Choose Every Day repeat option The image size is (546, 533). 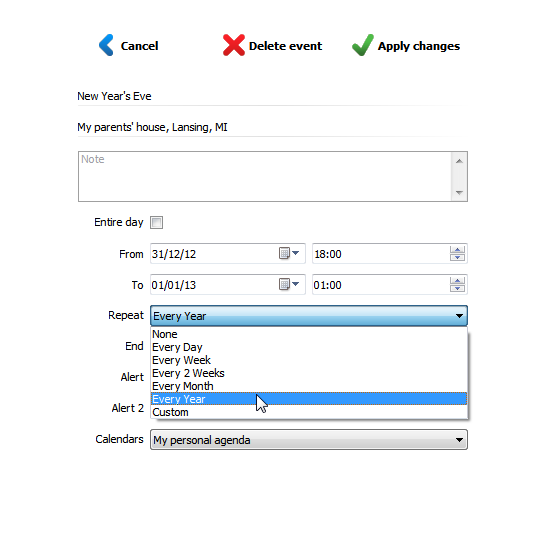(x=309, y=347)
